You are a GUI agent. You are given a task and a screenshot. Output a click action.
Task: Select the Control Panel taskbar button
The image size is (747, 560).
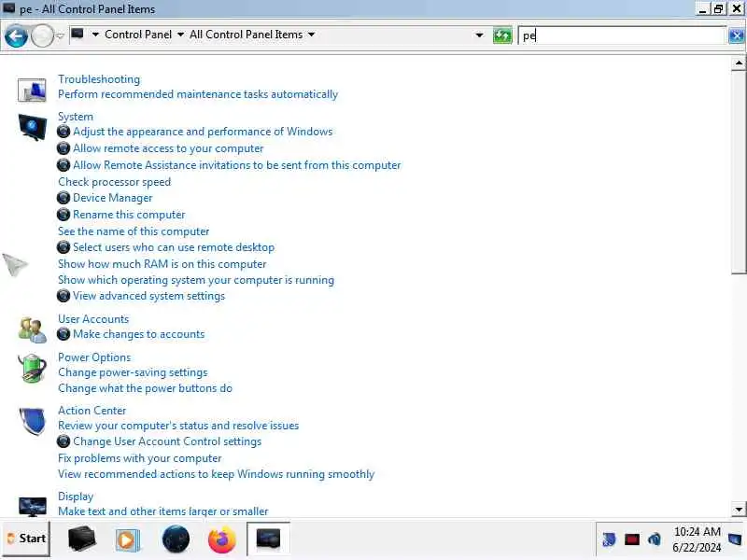(268, 539)
